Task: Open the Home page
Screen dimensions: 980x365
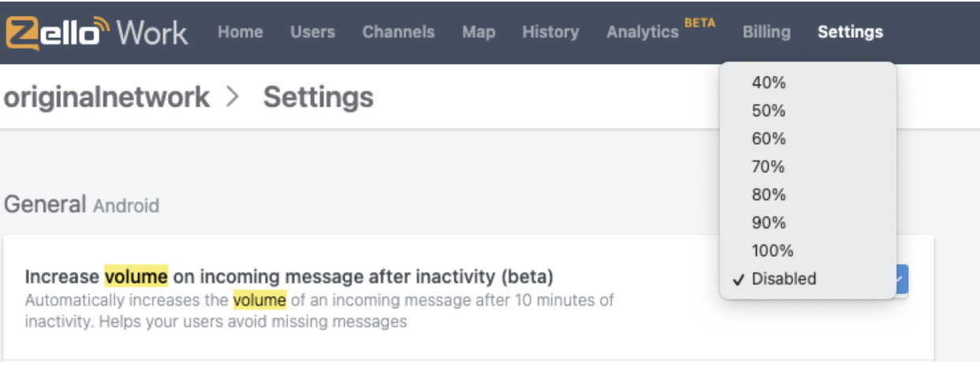Action: pos(240,32)
